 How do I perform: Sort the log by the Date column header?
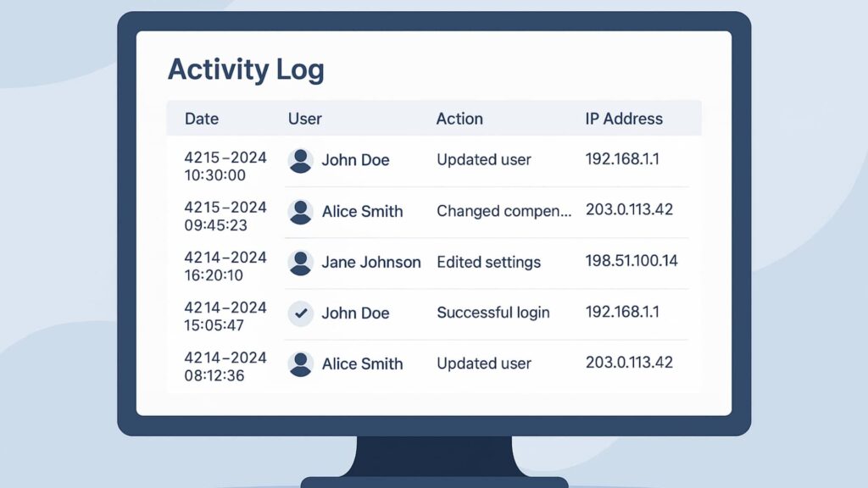click(x=202, y=119)
